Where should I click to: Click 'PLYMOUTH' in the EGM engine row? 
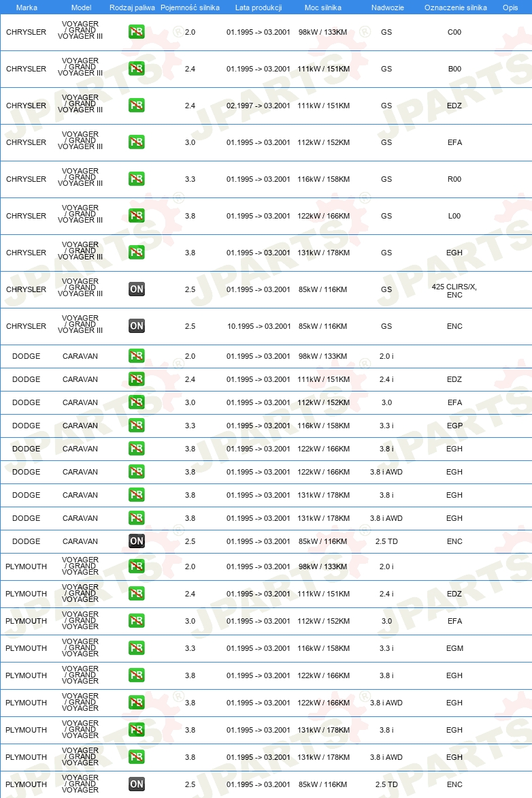(26, 648)
